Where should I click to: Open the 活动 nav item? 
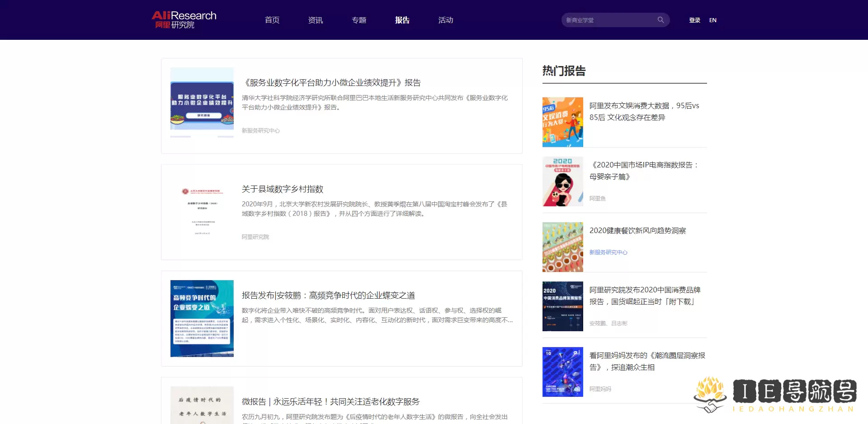point(446,20)
